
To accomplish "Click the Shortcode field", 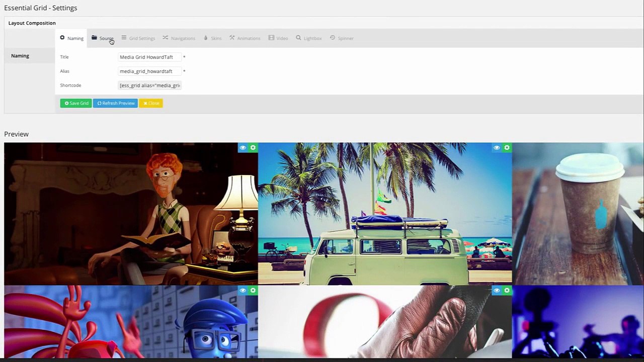I will click(149, 85).
